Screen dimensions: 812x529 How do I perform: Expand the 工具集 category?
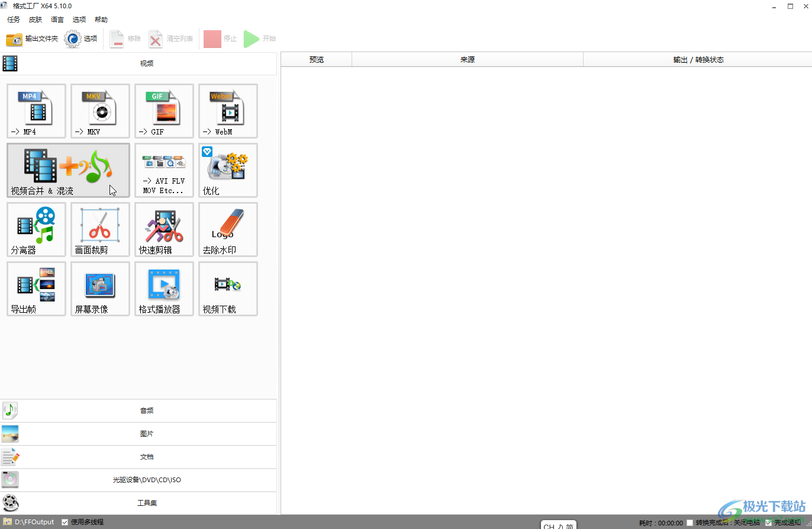(138, 503)
